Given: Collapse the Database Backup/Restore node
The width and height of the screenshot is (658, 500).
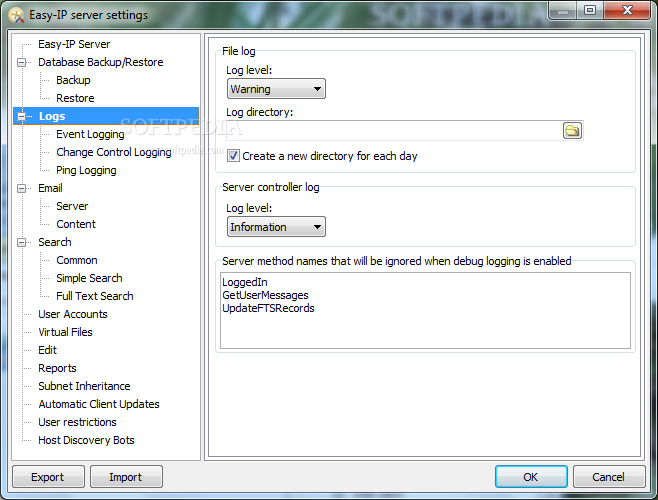Looking at the screenshot, I should tap(21, 63).
